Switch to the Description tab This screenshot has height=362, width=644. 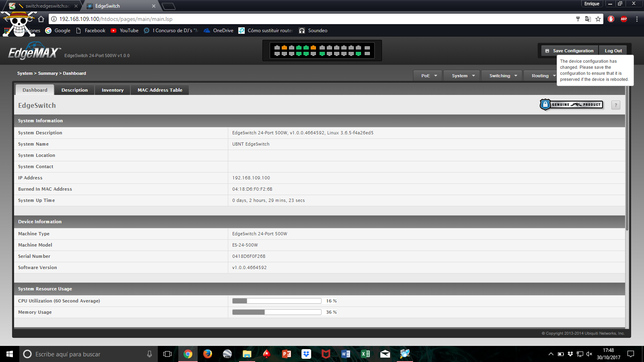click(x=74, y=90)
